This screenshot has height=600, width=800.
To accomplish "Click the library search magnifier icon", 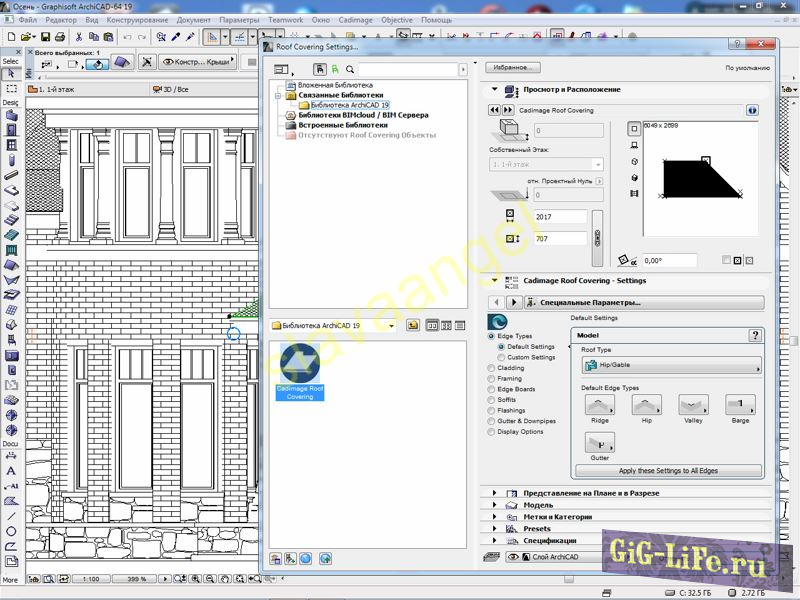I will pyautogui.click(x=350, y=70).
